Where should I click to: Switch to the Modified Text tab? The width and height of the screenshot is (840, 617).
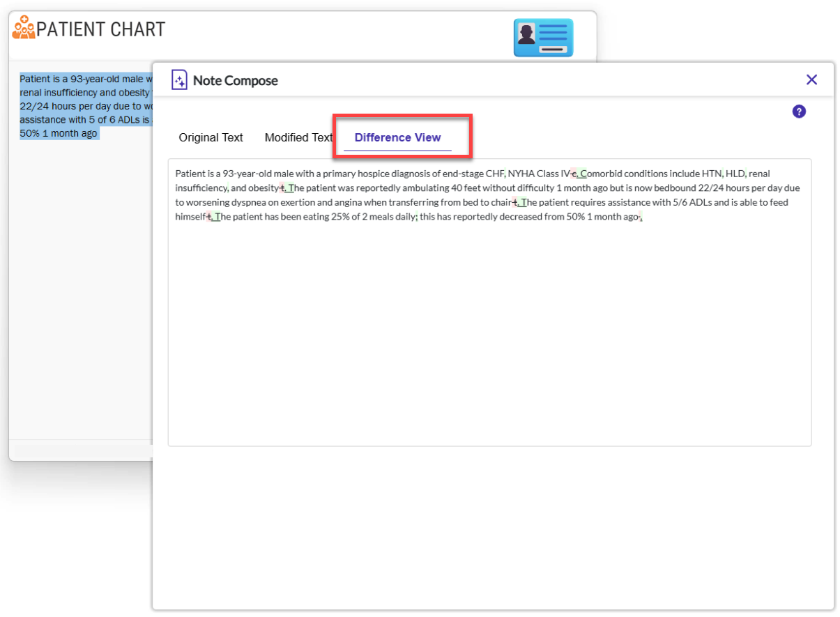coord(298,137)
